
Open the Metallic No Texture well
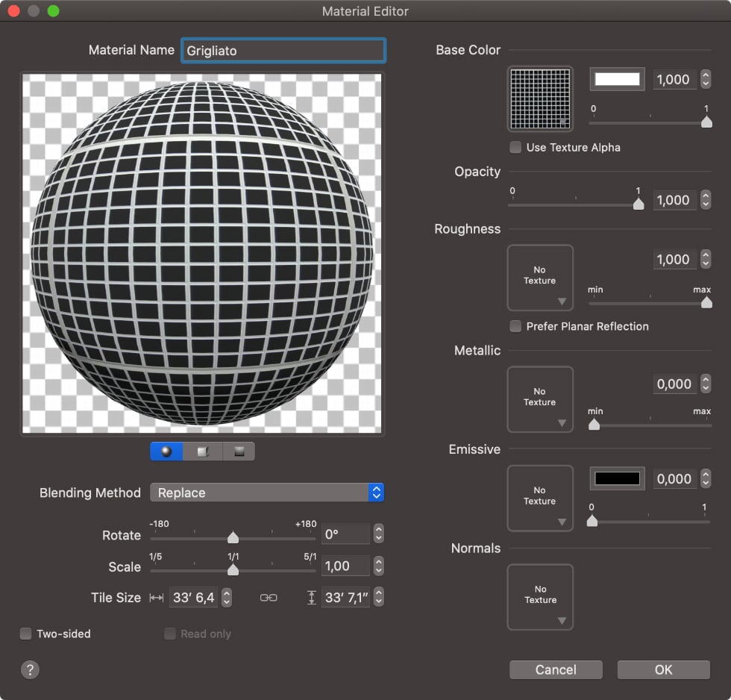click(x=540, y=399)
